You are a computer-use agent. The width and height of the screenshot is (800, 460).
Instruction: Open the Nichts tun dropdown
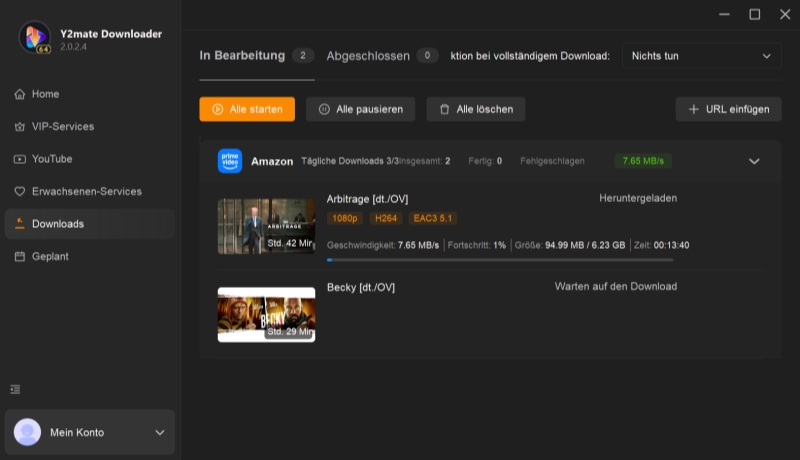[702, 56]
